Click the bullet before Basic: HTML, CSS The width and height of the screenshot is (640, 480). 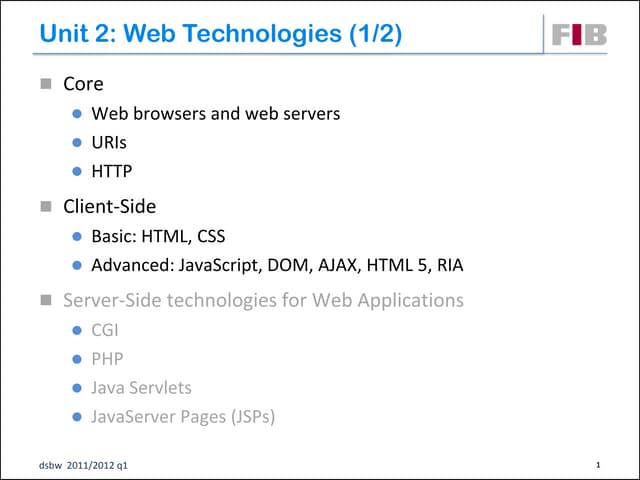click(x=77, y=237)
